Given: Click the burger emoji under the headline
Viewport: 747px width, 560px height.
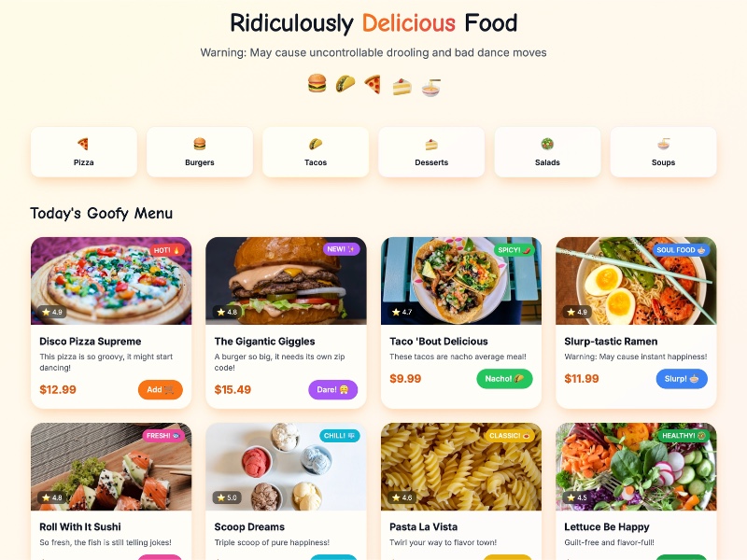Looking at the screenshot, I should click(317, 83).
